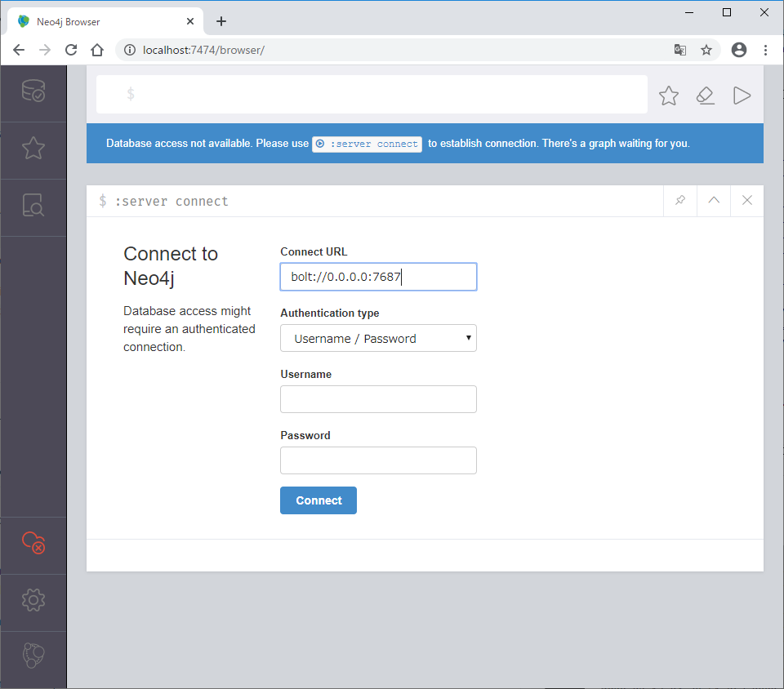Go back to the previous page

point(19,50)
